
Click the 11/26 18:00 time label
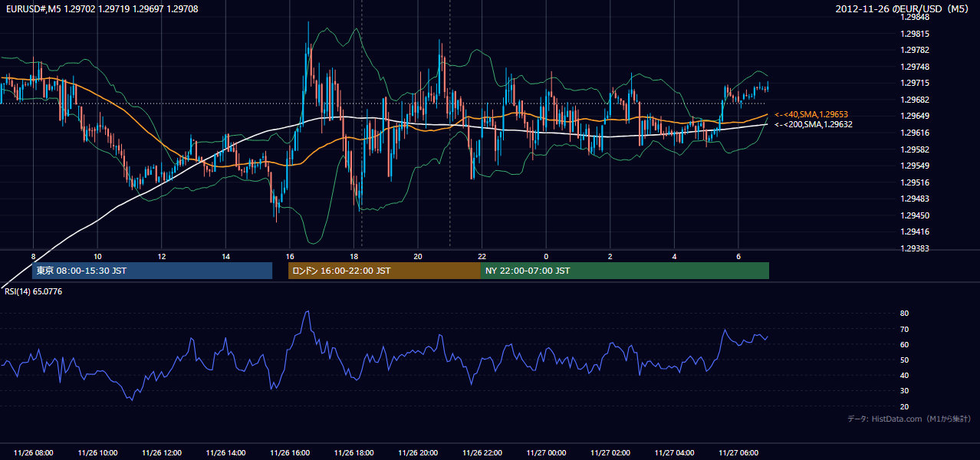[x=354, y=452]
